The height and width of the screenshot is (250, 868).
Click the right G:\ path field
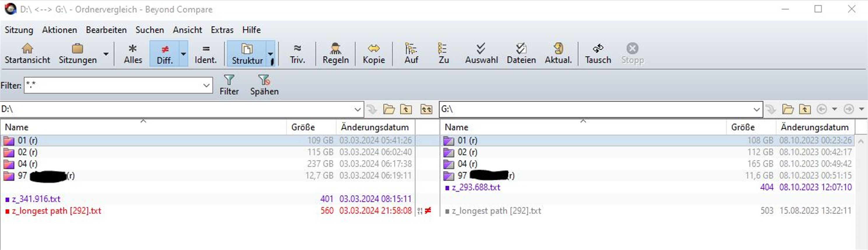click(x=595, y=109)
